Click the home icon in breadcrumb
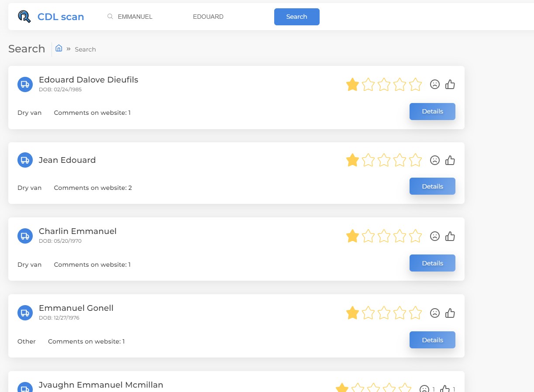The image size is (534, 392). pyautogui.click(x=59, y=48)
